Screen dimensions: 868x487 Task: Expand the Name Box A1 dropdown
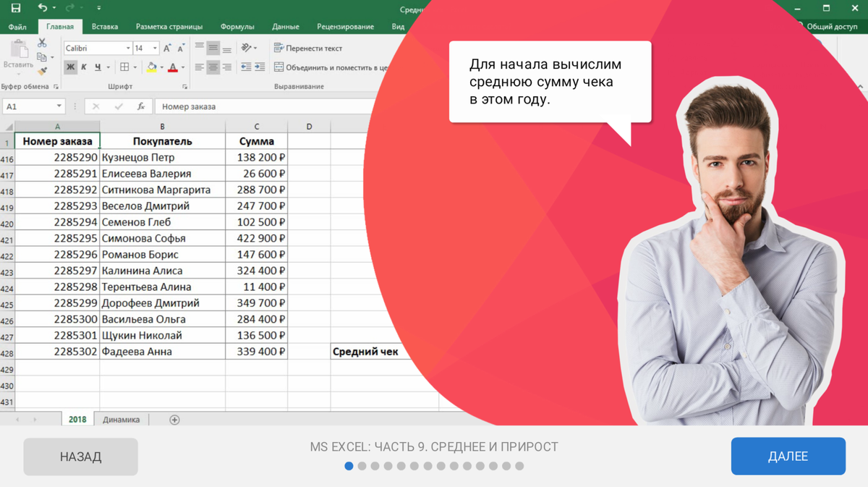[x=59, y=106]
